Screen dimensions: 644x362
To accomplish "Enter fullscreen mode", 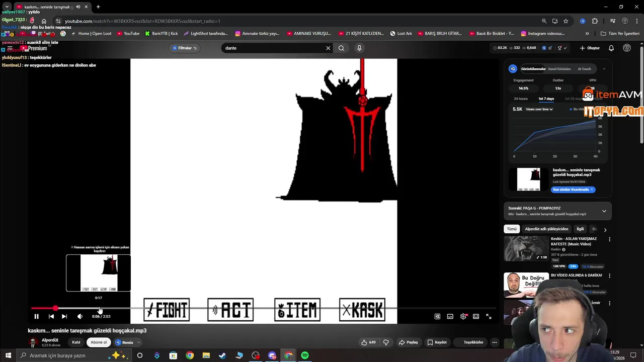I will (x=489, y=316).
